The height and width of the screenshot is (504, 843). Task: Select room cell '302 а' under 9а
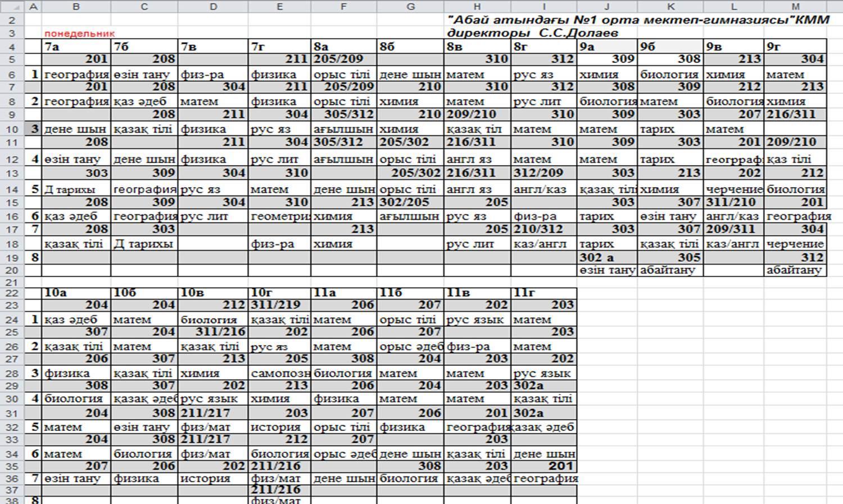pos(607,257)
